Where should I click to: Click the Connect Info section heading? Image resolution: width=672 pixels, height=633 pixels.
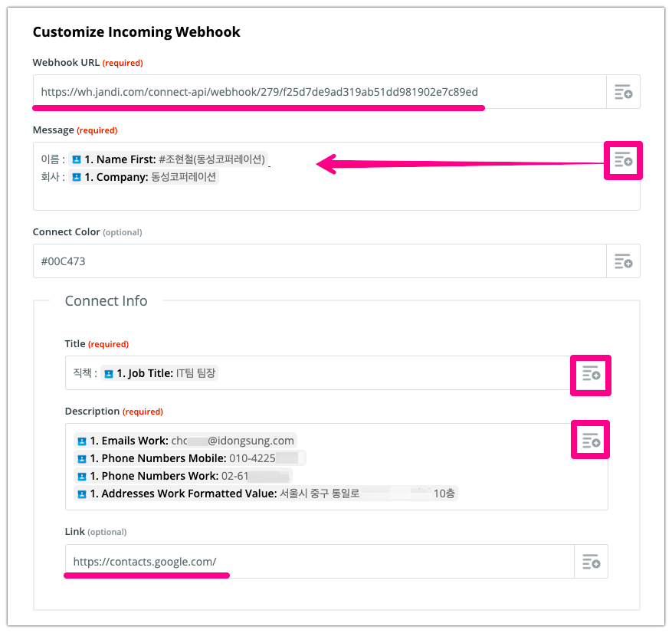pyautogui.click(x=106, y=301)
